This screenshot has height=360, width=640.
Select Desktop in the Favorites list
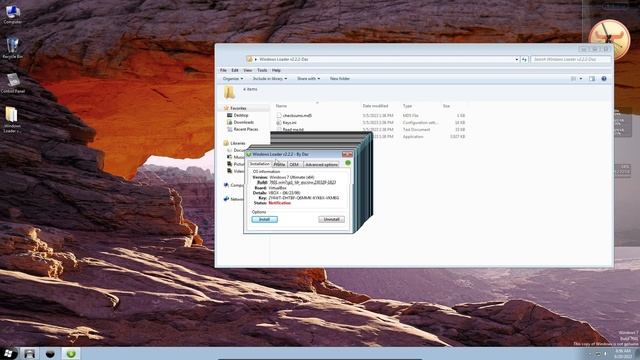(240, 116)
